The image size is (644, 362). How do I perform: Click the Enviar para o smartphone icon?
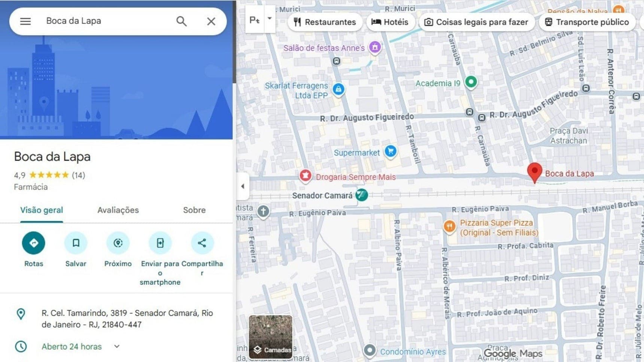[x=160, y=243]
